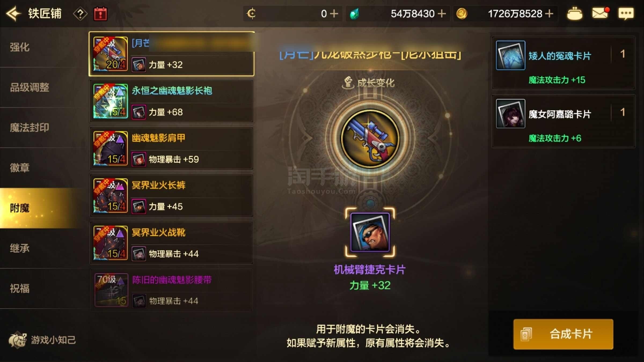
Task: Open the chat bubble icon
Action: (626, 13)
